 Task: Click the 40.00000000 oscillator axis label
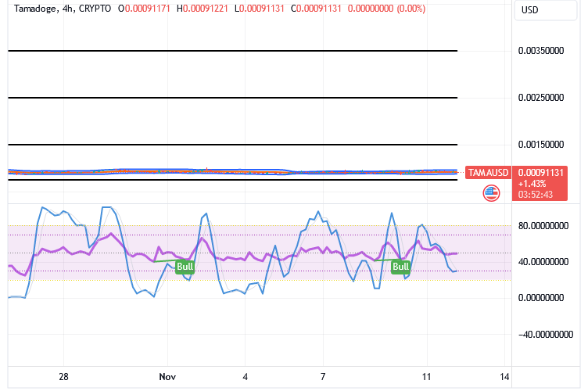coord(543,262)
